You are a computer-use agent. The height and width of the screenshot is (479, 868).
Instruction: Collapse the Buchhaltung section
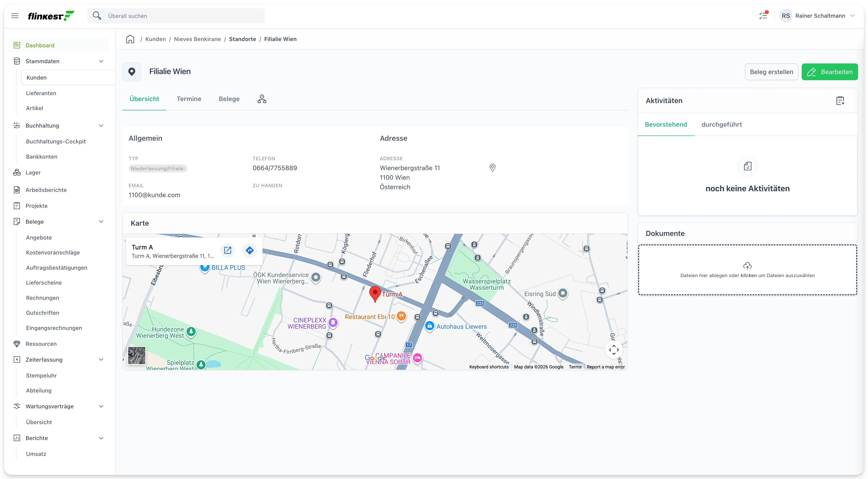point(101,126)
